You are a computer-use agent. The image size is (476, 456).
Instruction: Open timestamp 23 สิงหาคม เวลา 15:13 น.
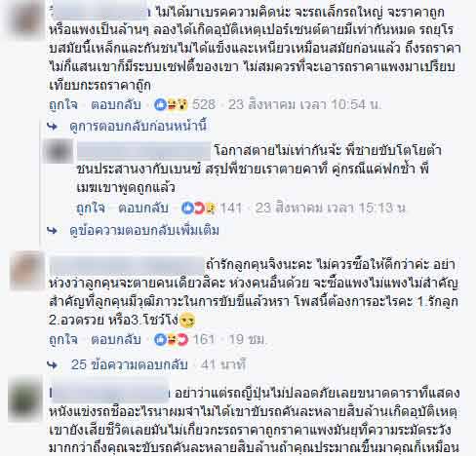click(x=331, y=209)
